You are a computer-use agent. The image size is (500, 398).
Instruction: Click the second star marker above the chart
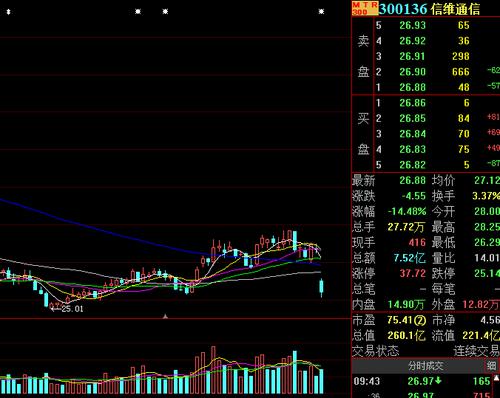coord(165,12)
